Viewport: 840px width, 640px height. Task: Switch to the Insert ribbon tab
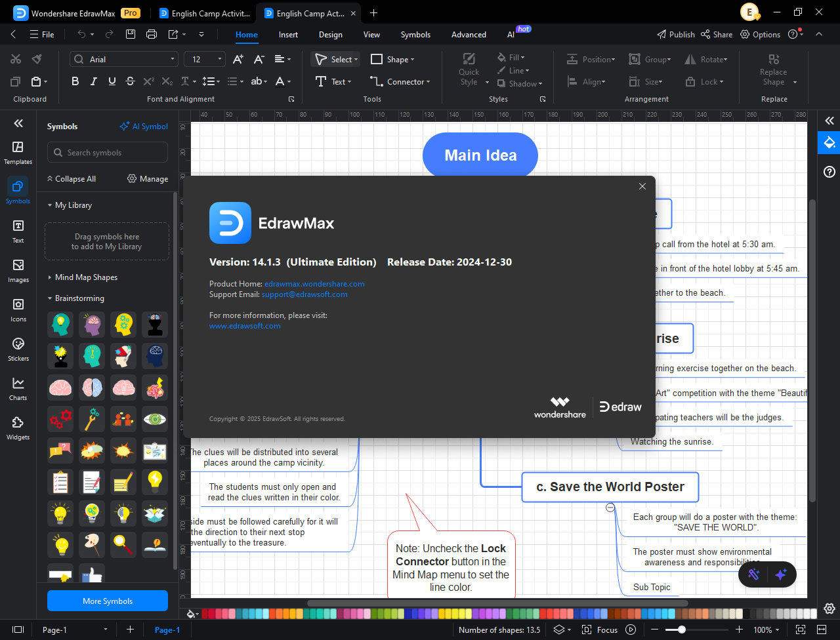[288, 34]
